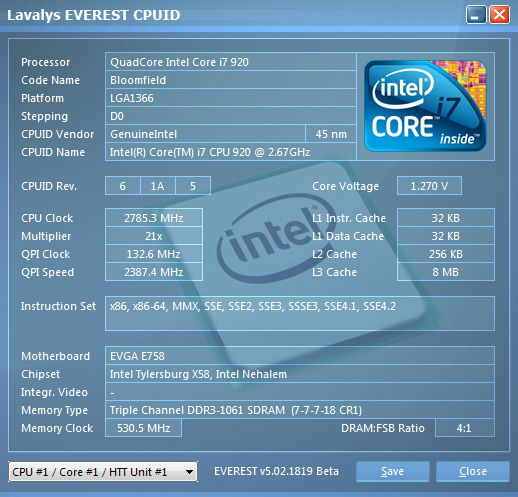Select the Processor name field

231,62
